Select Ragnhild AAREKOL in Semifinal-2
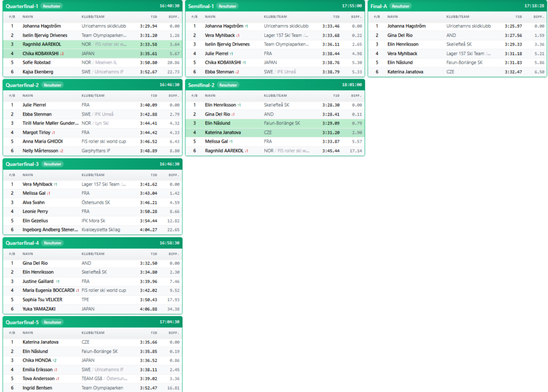The height and width of the screenshot is (392, 548). tap(275, 151)
